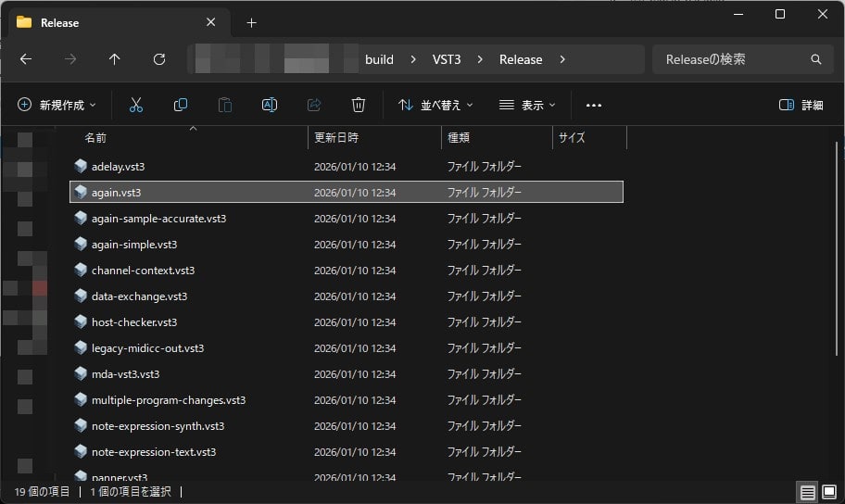Expand chevron after VST3 in address bar

[x=480, y=59]
